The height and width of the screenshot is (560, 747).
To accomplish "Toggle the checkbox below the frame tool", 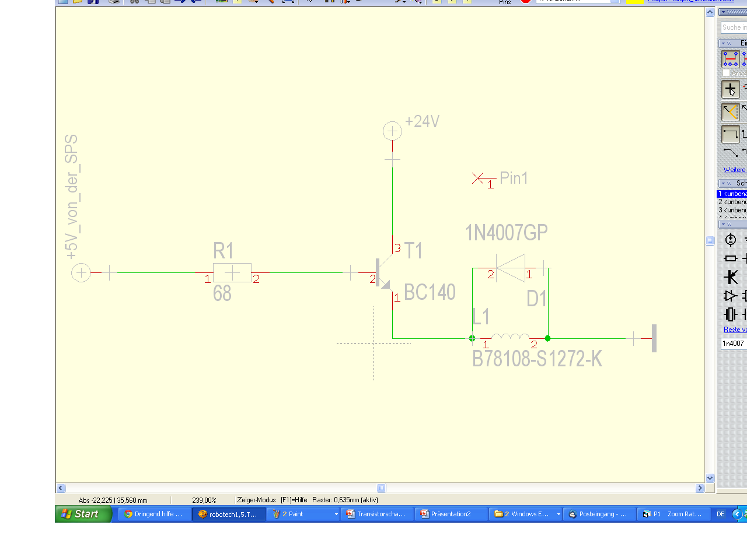I will click(x=726, y=73).
